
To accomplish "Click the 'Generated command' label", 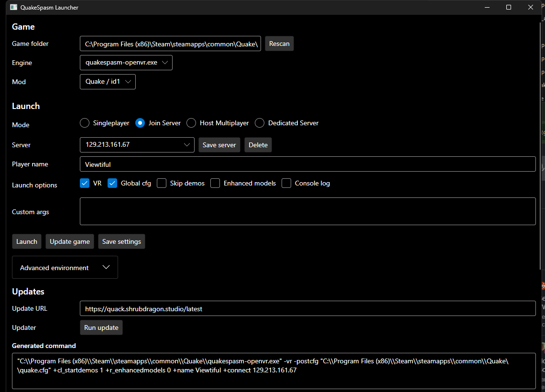I will (x=44, y=346).
